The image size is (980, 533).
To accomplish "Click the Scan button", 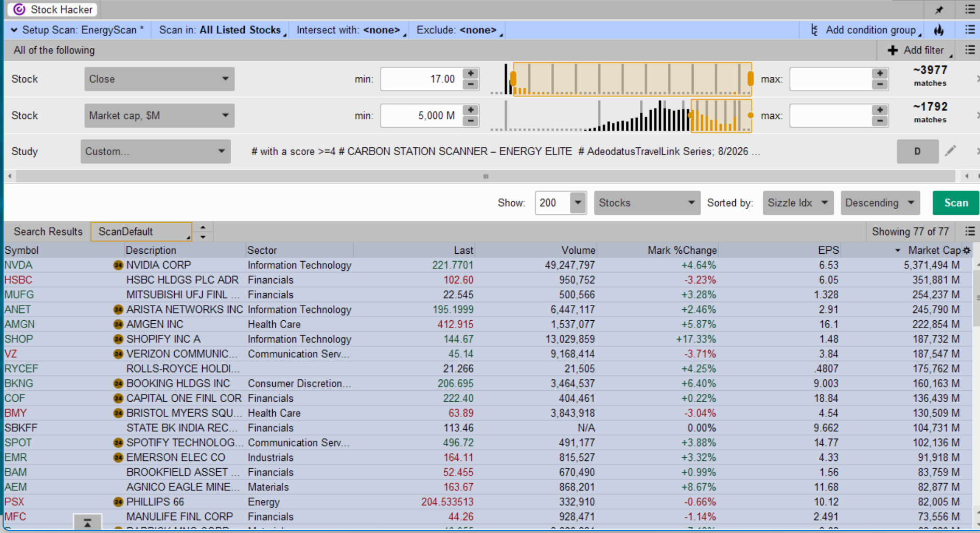I will [956, 203].
